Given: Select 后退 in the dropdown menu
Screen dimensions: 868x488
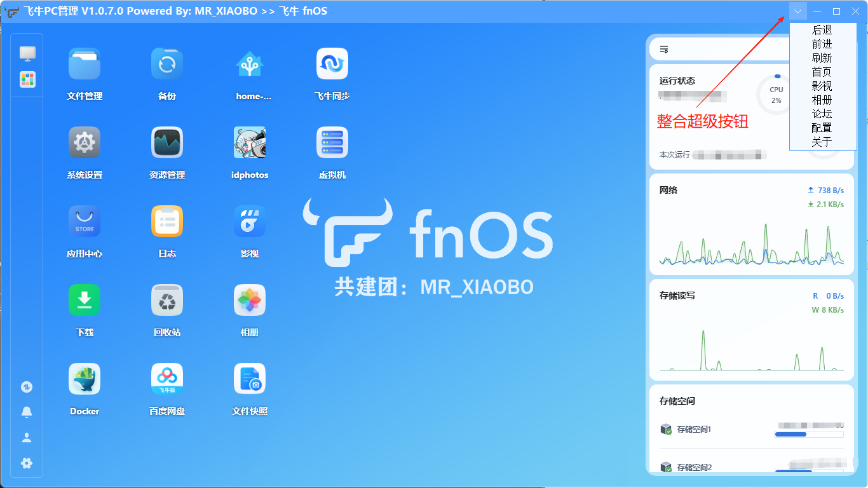Looking at the screenshot, I should pyautogui.click(x=822, y=30).
